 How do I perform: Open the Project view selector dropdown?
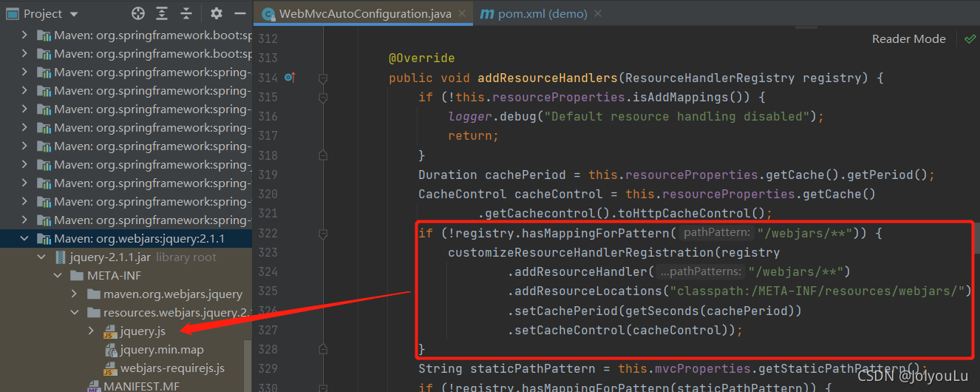tap(42, 13)
